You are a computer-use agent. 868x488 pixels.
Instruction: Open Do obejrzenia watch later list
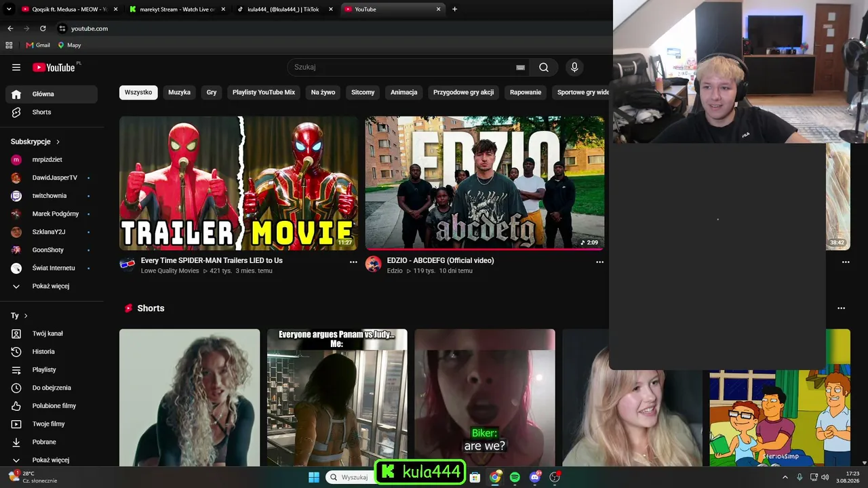coord(52,388)
